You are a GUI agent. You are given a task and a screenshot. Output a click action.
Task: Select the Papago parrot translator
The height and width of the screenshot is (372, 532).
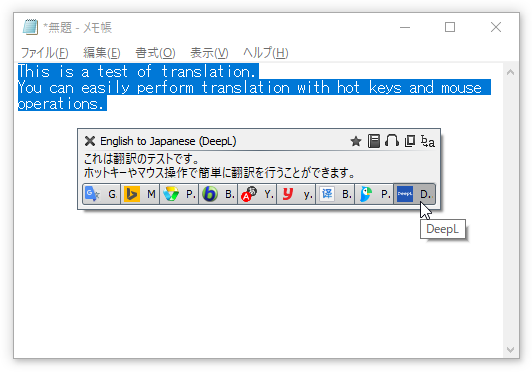[374, 194]
